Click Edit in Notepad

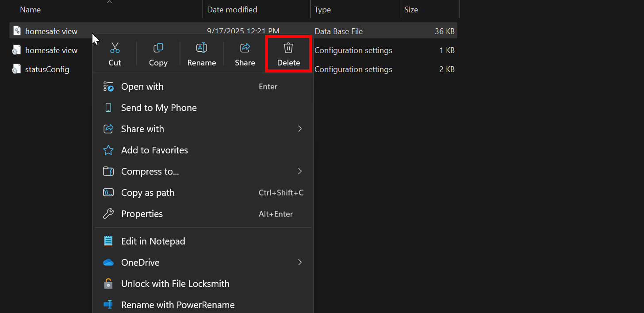[x=153, y=241]
